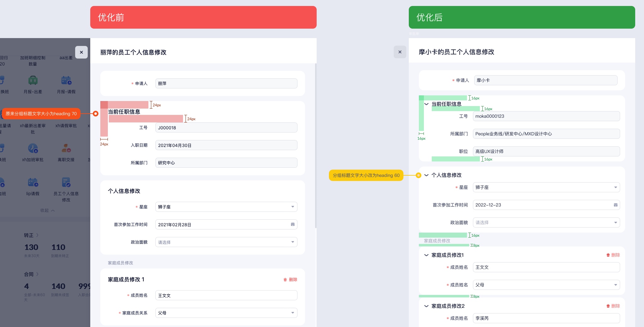Open the 合同 section link
644x327 pixels.
click(x=31, y=274)
